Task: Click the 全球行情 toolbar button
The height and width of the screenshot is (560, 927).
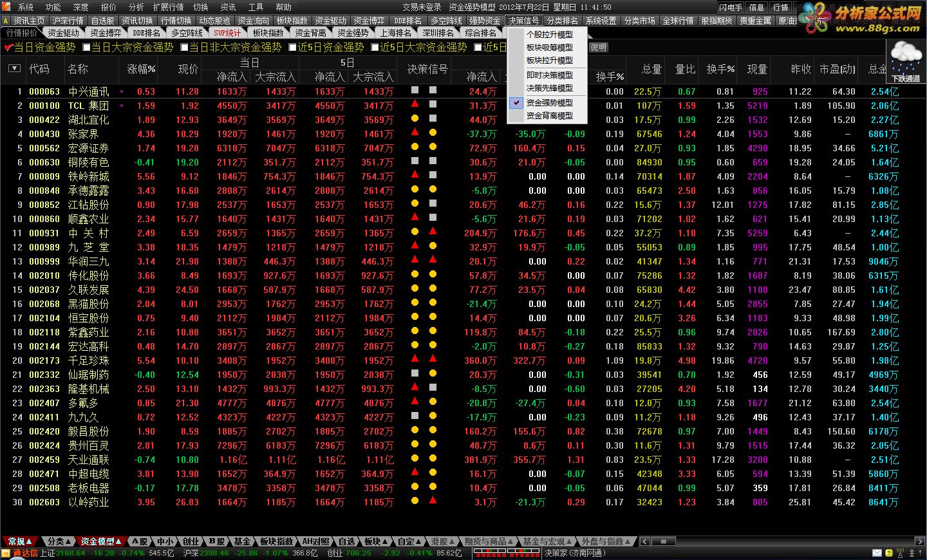Action: (x=678, y=21)
